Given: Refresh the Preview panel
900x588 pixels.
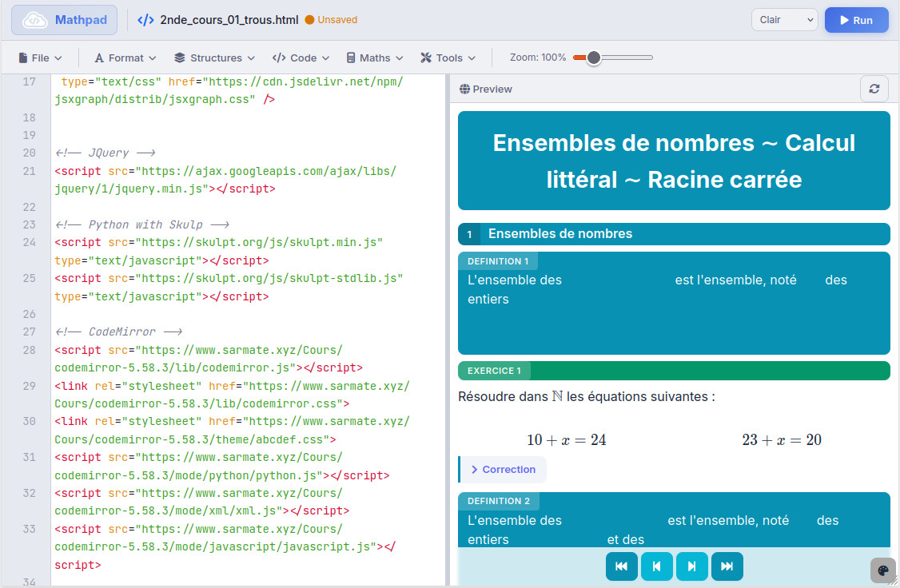Looking at the screenshot, I should pos(874,89).
